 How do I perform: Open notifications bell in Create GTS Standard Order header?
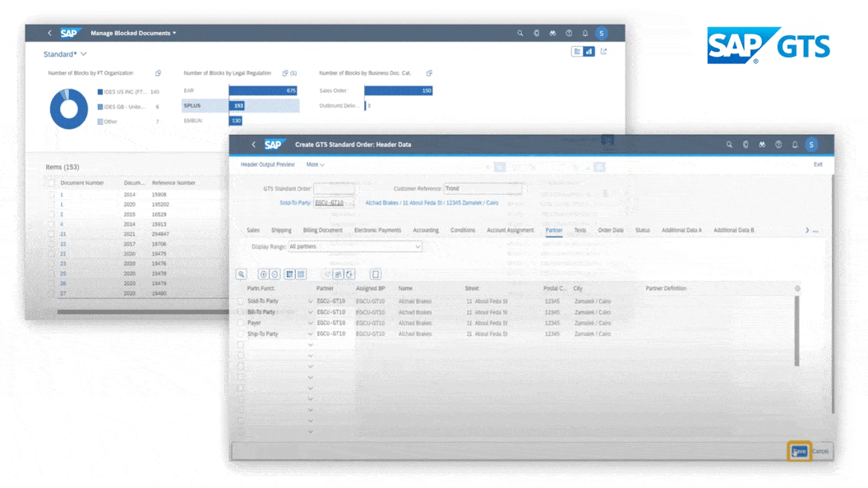795,145
